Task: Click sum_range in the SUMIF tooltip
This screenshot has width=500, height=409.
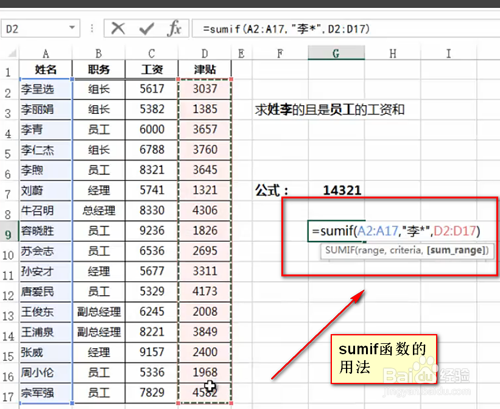Action: point(457,250)
